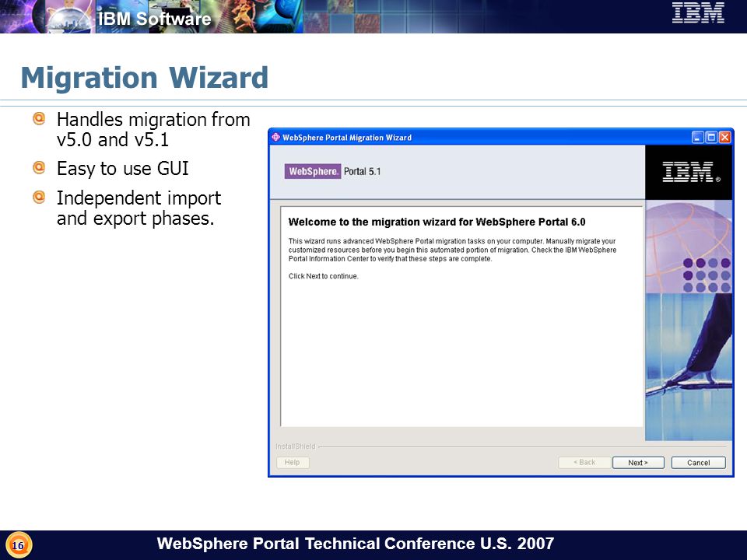
Task: Minimize the Migration Wizard window
Action: [698, 138]
